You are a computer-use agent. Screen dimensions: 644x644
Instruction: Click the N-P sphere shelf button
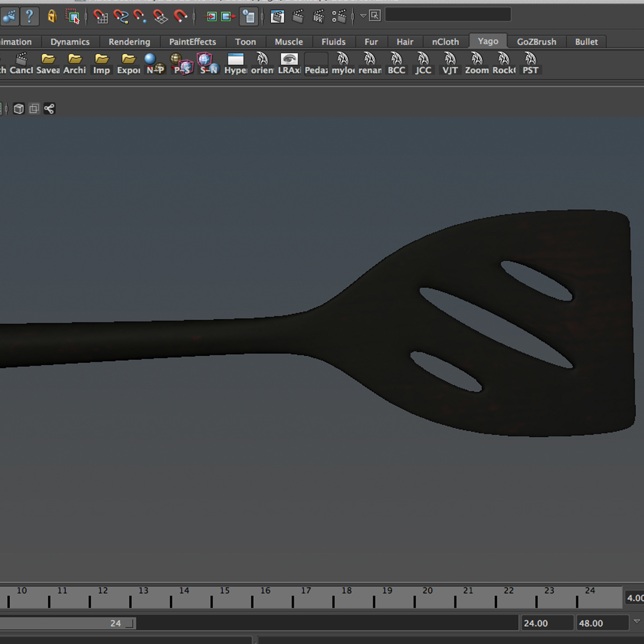point(155,64)
